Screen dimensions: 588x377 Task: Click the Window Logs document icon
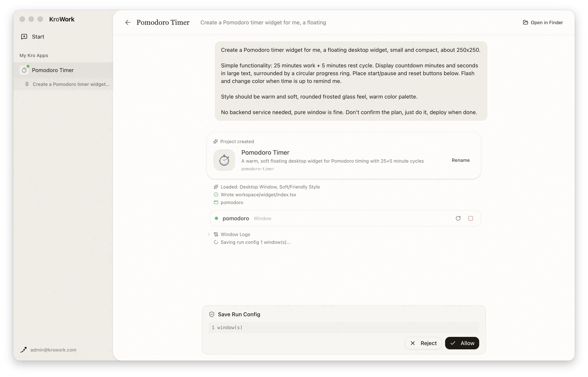click(x=216, y=234)
